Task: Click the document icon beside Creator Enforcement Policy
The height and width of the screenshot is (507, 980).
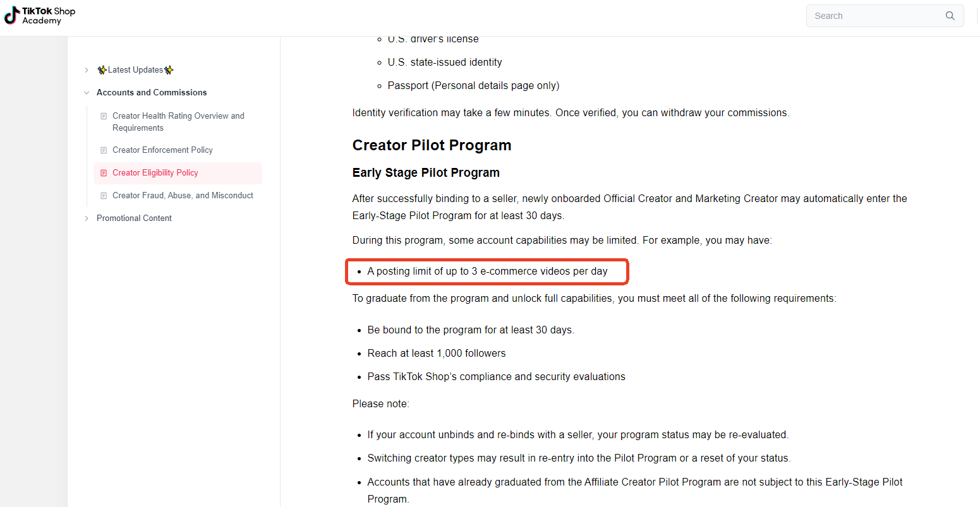Action: coord(104,150)
